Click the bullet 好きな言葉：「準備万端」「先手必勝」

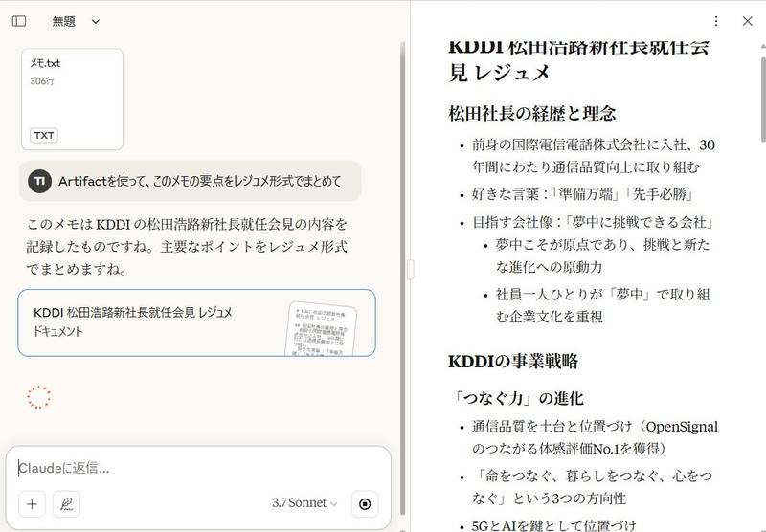[x=583, y=194]
